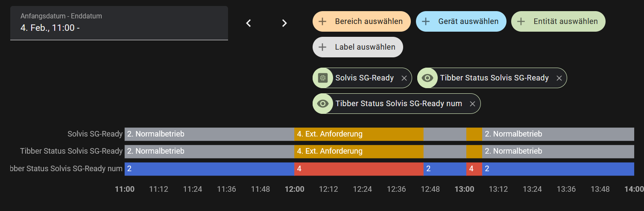Image resolution: width=644 pixels, height=211 pixels.
Task: Click plus icon on Entität auswählen
Action: 521,21
